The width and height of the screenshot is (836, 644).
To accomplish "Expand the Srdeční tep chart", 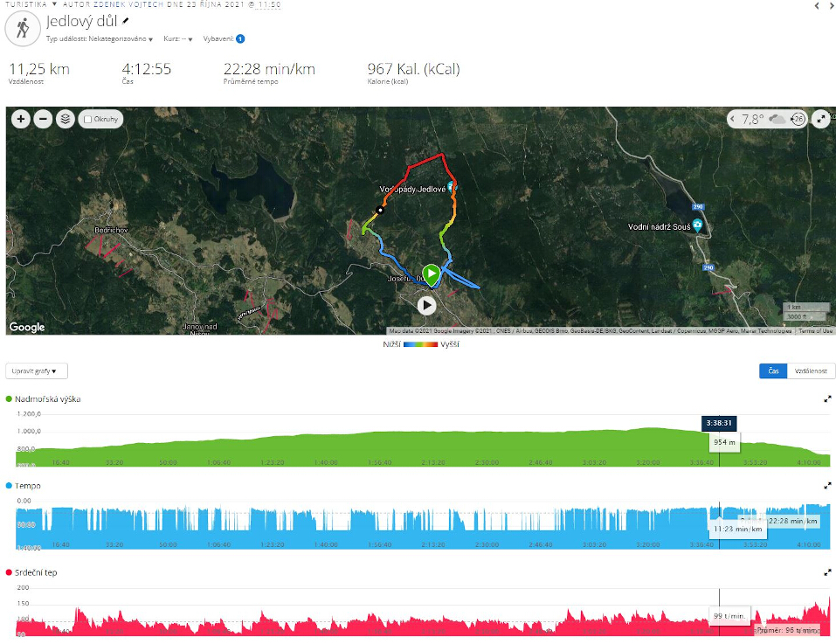I will [x=827, y=572].
